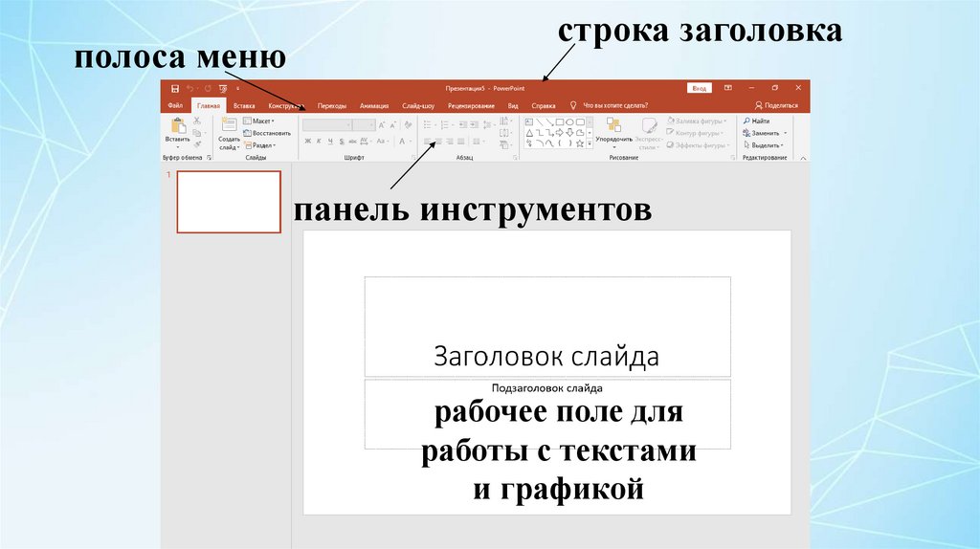Select slide 1 thumbnail in panel
This screenshot has height=549, width=980.
(229, 202)
